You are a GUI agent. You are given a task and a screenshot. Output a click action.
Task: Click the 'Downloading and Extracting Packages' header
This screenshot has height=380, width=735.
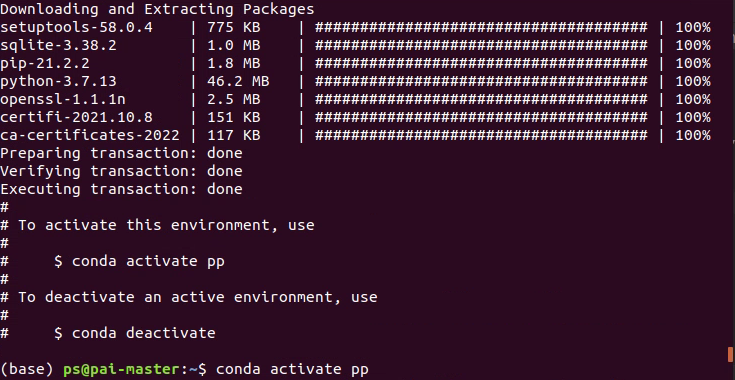[157, 9]
